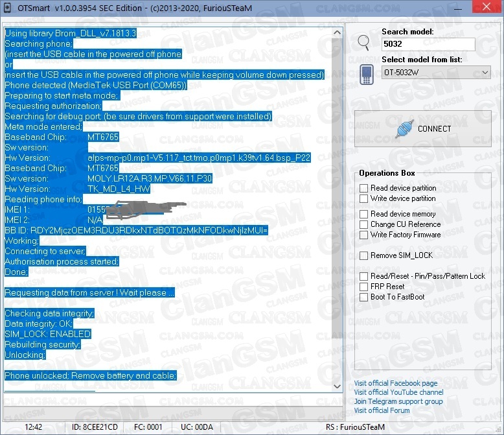Click status bar UC: 00DA

tap(197, 427)
